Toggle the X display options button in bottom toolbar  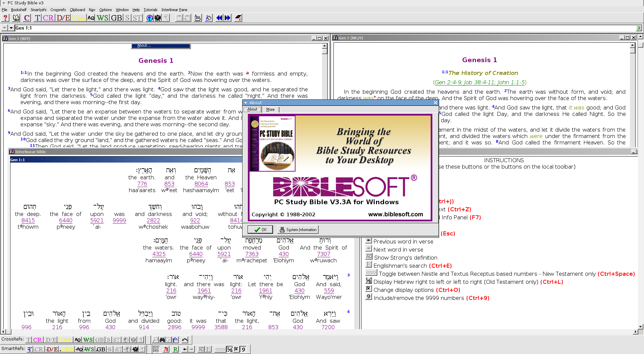236,349
